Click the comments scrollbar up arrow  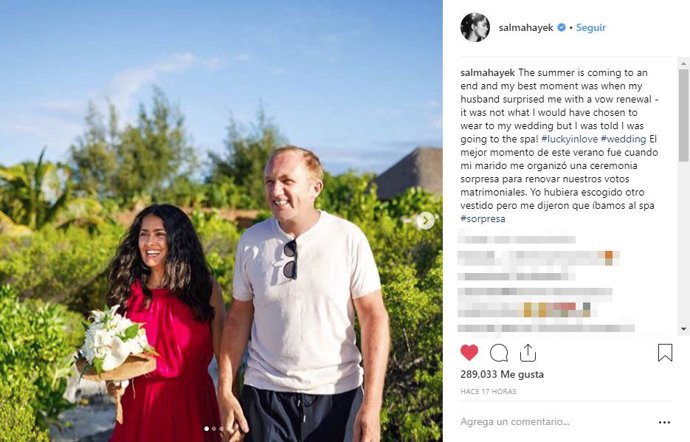click(683, 63)
